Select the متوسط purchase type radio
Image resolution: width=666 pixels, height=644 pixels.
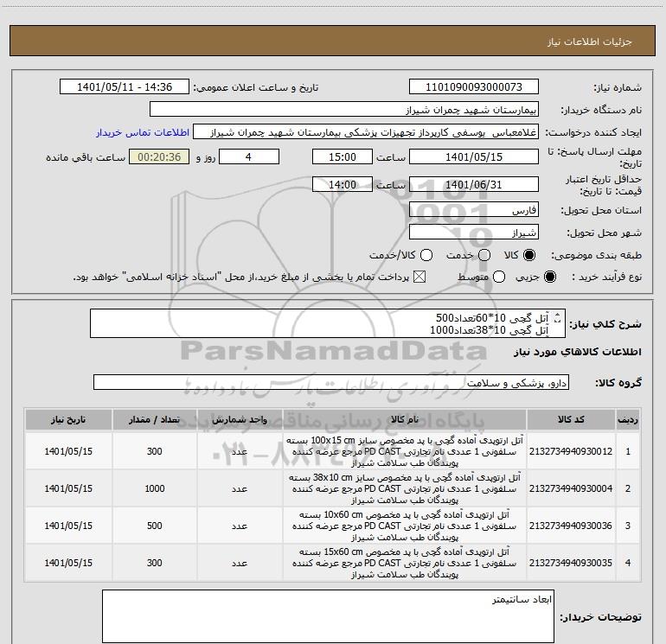[x=499, y=277]
